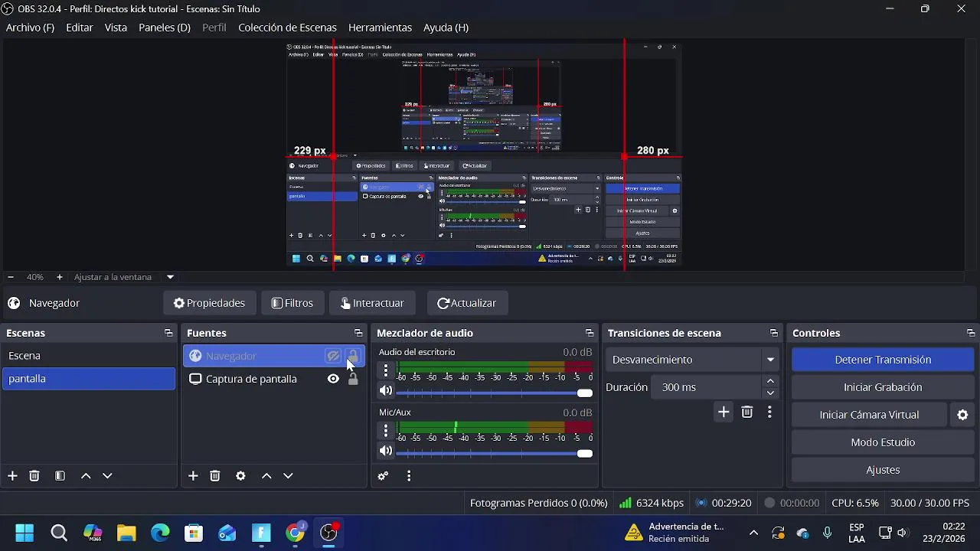Open Desvanecimiento transition dropdown
Screen dimensions: 980x551
coord(693,360)
